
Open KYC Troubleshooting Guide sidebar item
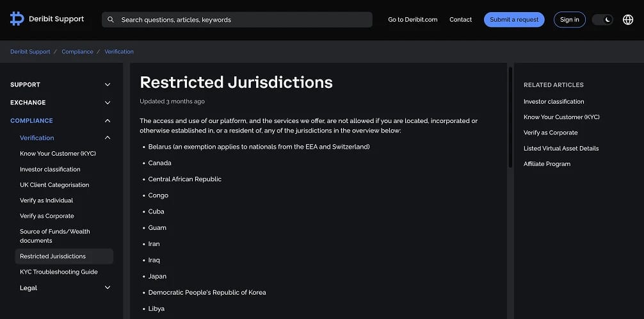[x=59, y=272]
